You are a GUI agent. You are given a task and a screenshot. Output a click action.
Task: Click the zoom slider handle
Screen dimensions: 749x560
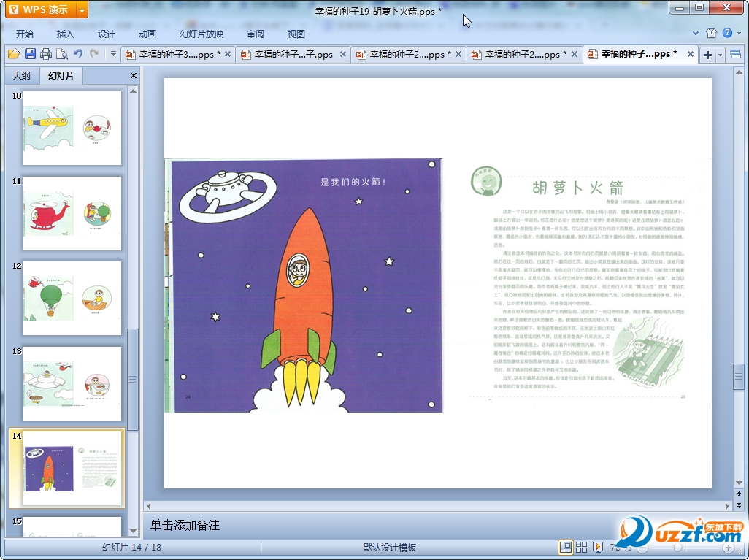677,547
